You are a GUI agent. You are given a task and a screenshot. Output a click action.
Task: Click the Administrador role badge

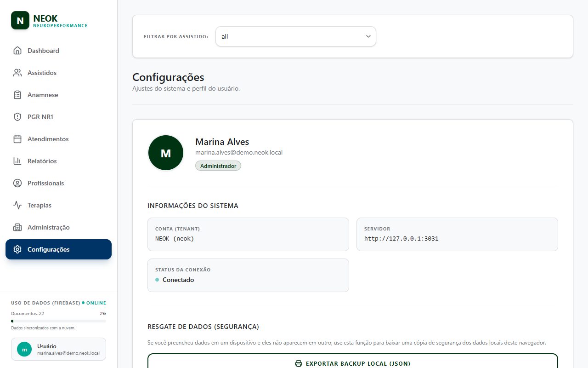218,166
